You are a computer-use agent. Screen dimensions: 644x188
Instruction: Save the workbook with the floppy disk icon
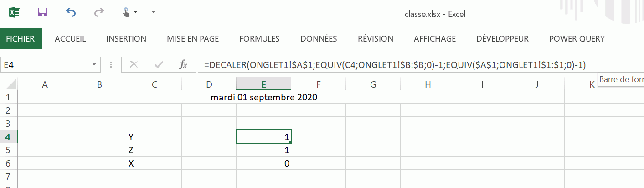pos(43,12)
